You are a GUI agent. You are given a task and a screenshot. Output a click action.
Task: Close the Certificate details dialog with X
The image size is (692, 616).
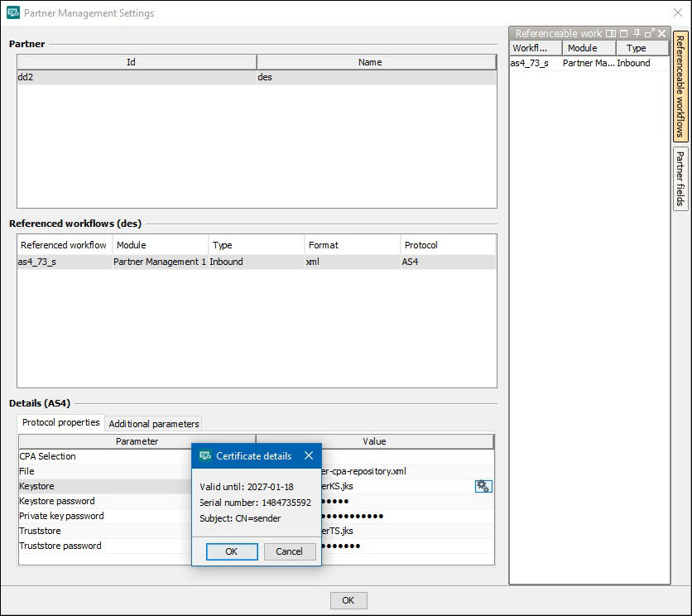309,456
